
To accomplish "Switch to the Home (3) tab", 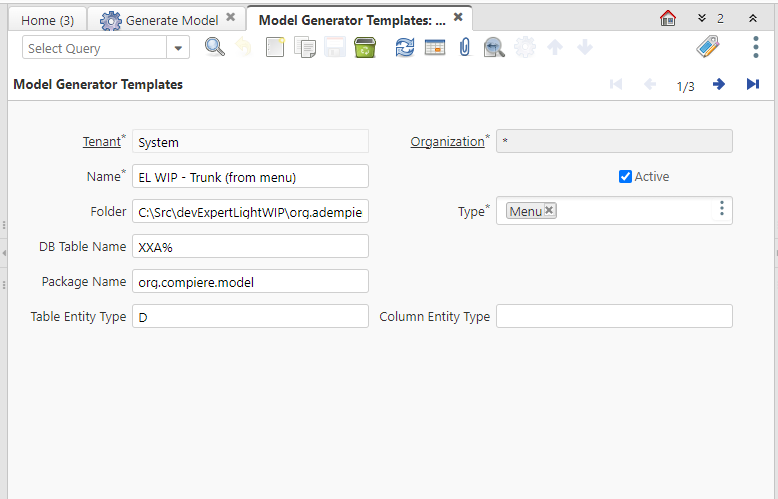I will (47, 20).
